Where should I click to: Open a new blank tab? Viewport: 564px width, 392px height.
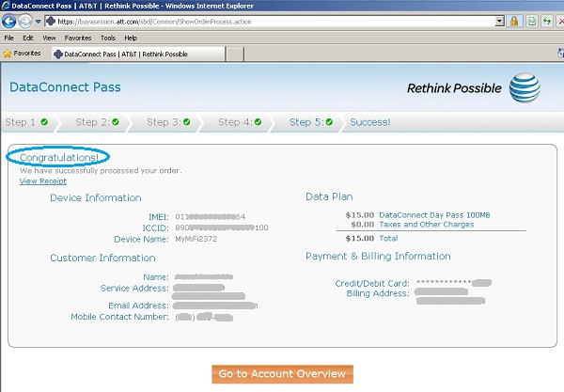click(x=235, y=55)
